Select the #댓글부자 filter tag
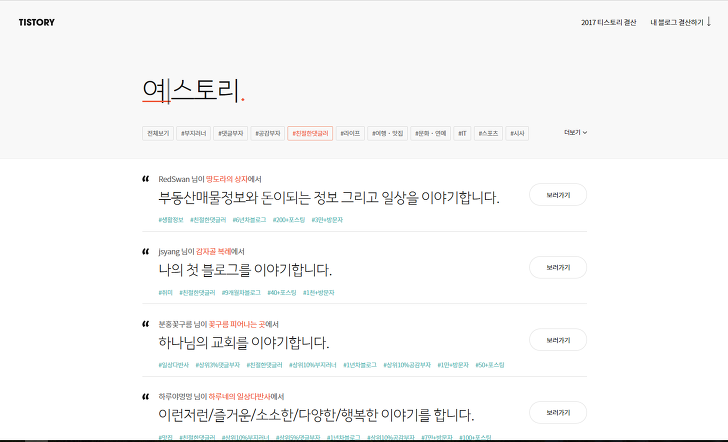 (231, 133)
